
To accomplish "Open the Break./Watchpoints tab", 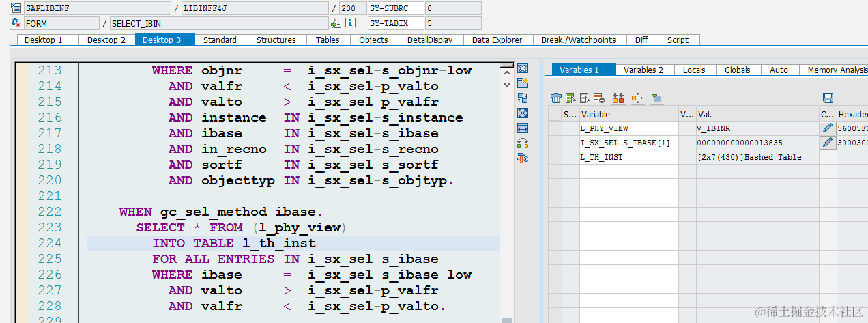I will (x=579, y=40).
